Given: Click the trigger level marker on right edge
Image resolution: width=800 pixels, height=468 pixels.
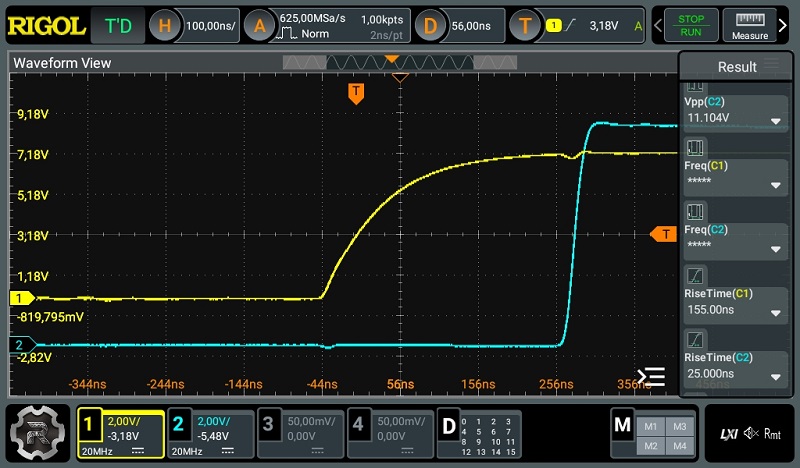Looking at the screenshot, I should (x=663, y=234).
